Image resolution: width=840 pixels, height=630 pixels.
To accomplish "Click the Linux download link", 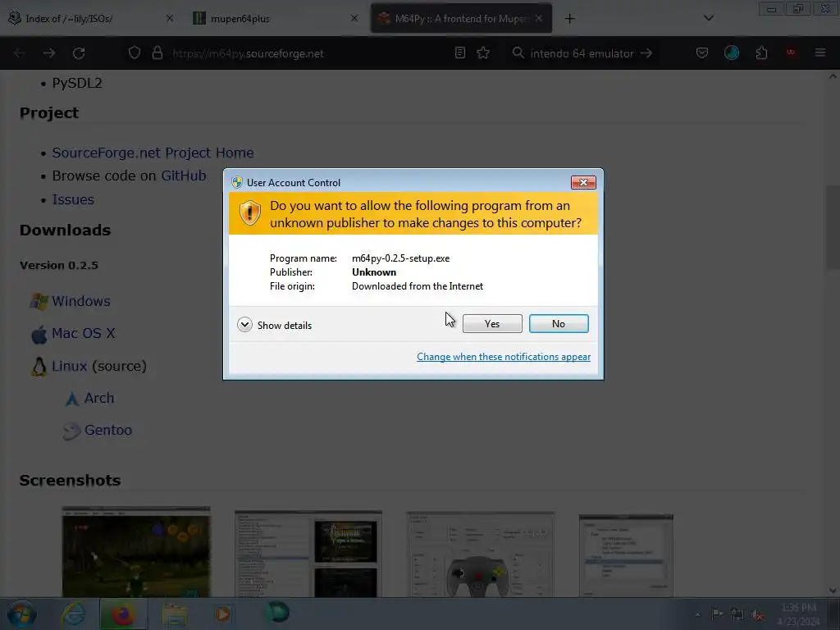I will [69, 366].
